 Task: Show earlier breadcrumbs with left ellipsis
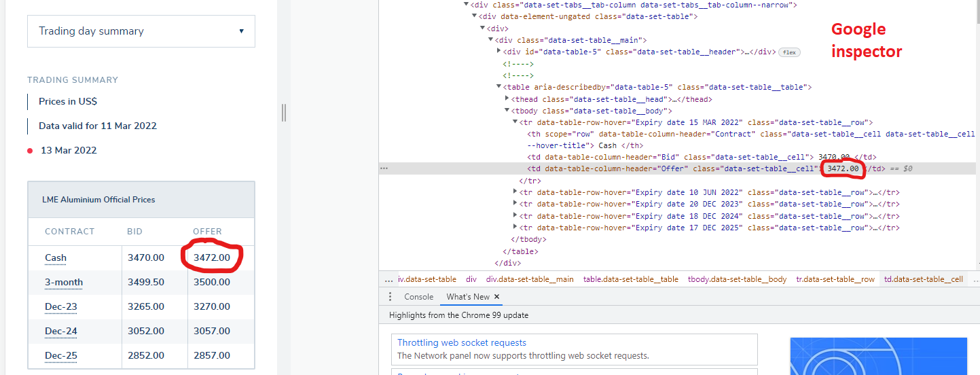(x=388, y=279)
